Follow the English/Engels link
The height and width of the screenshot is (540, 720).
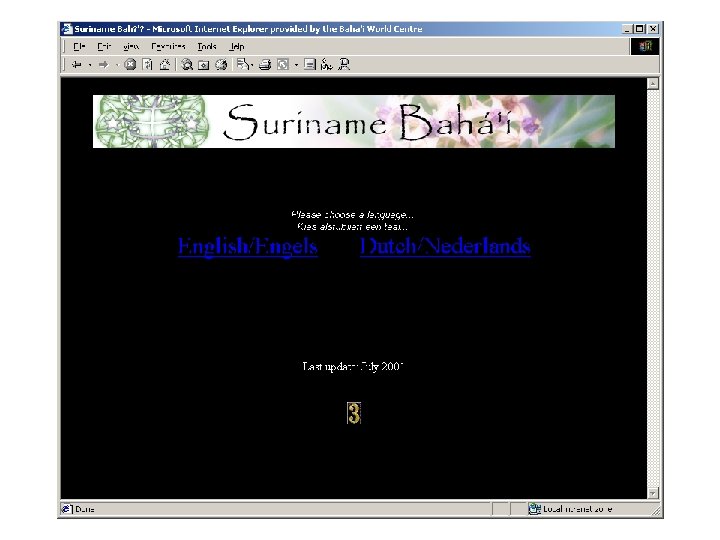[x=248, y=247]
